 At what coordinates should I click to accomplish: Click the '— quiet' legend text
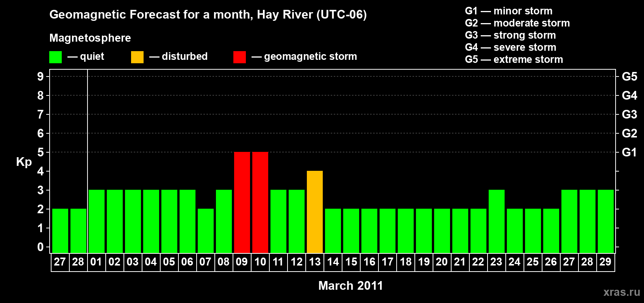point(86,56)
